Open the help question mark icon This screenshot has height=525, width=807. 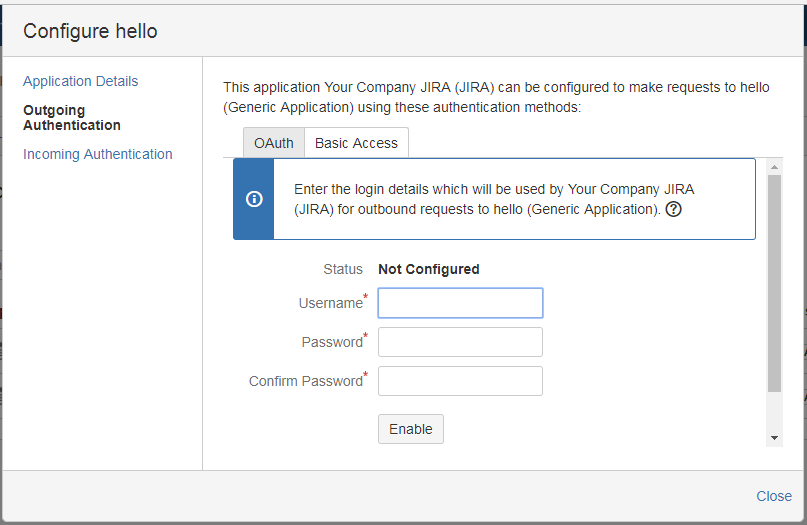673,209
